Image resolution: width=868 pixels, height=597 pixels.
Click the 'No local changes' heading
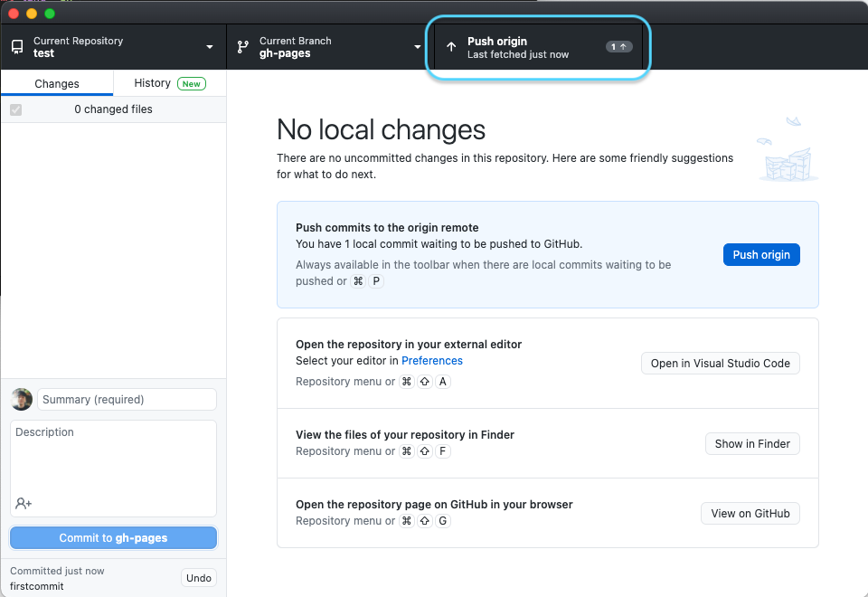coord(381,129)
